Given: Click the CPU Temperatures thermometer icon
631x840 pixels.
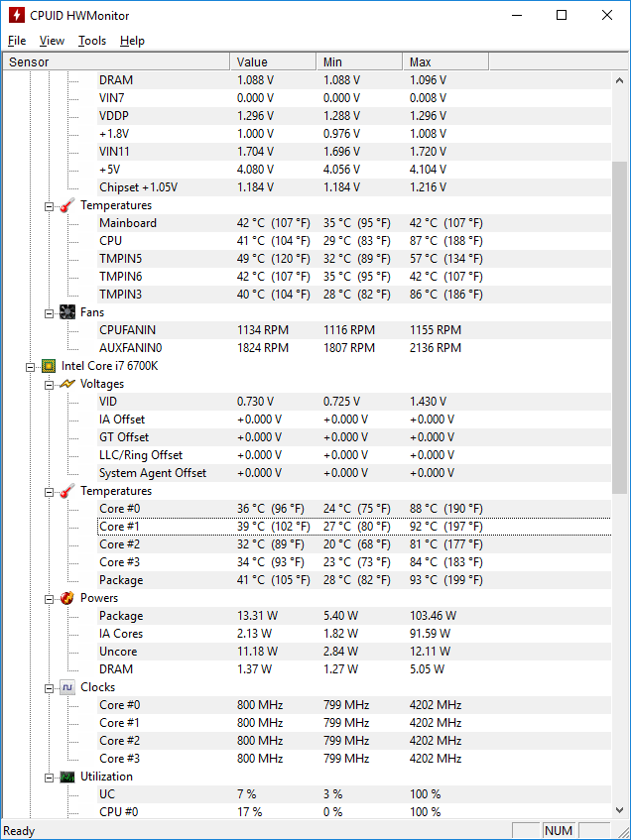Looking at the screenshot, I should [x=67, y=491].
